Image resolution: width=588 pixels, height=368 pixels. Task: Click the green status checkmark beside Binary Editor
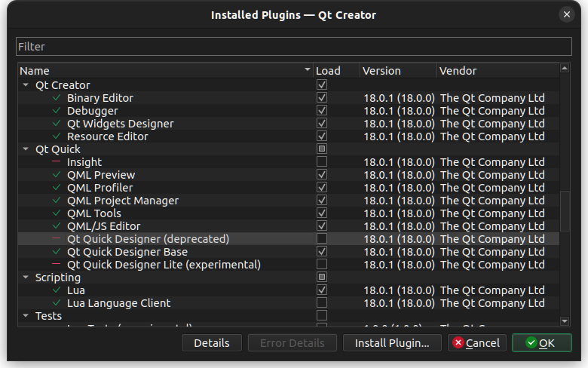pos(57,98)
